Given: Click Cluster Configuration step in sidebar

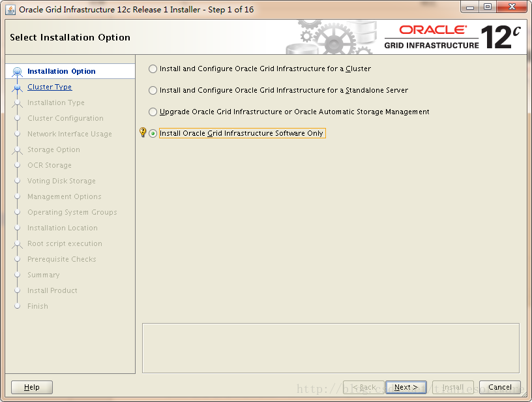Looking at the screenshot, I should pyautogui.click(x=65, y=118).
